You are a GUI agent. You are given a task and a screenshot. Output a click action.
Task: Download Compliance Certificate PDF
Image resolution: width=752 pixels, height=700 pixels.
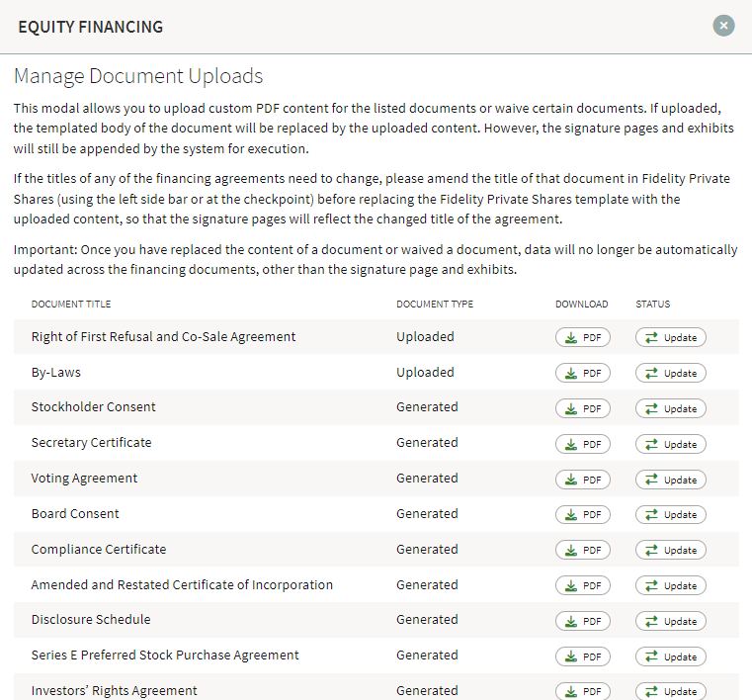coord(583,550)
